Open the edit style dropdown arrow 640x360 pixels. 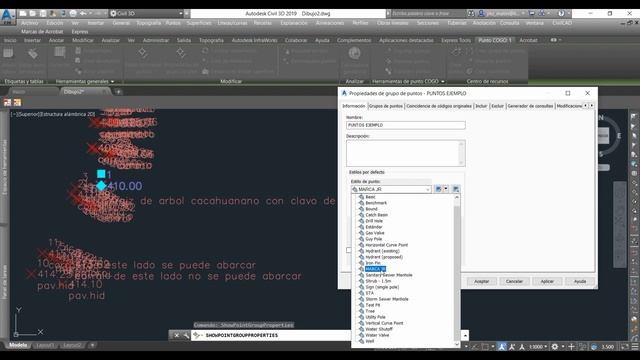click(446, 189)
